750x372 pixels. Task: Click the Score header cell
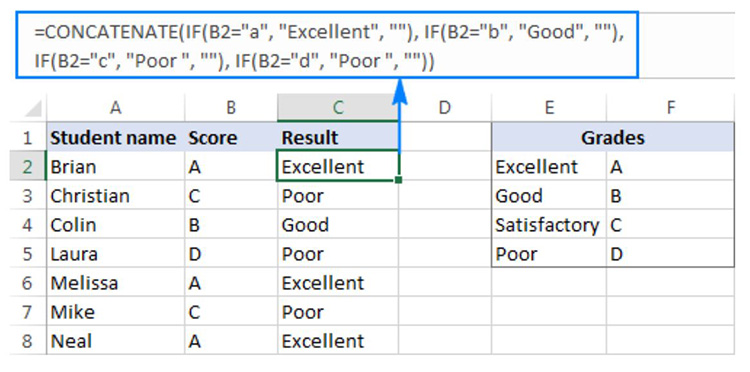(231, 138)
